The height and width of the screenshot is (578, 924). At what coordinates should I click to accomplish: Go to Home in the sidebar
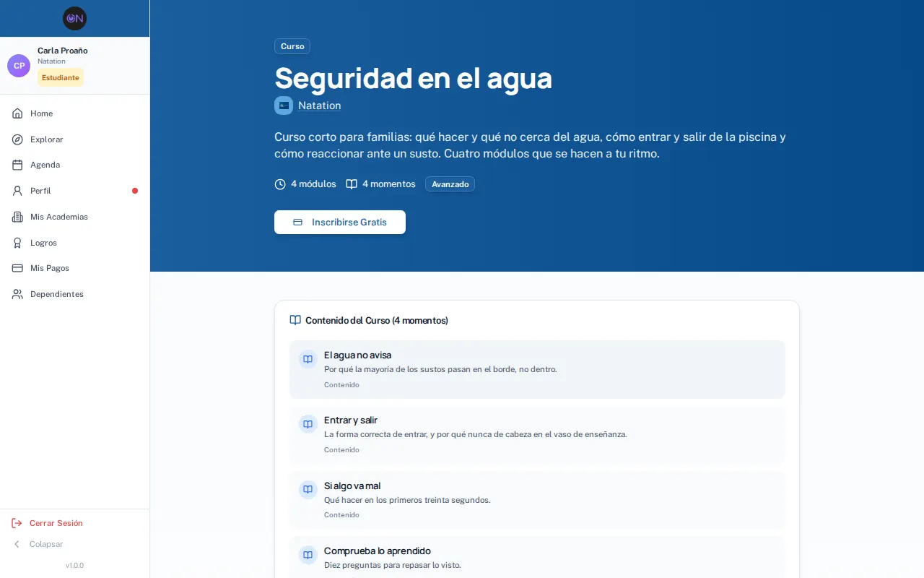(x=75, y=113)
